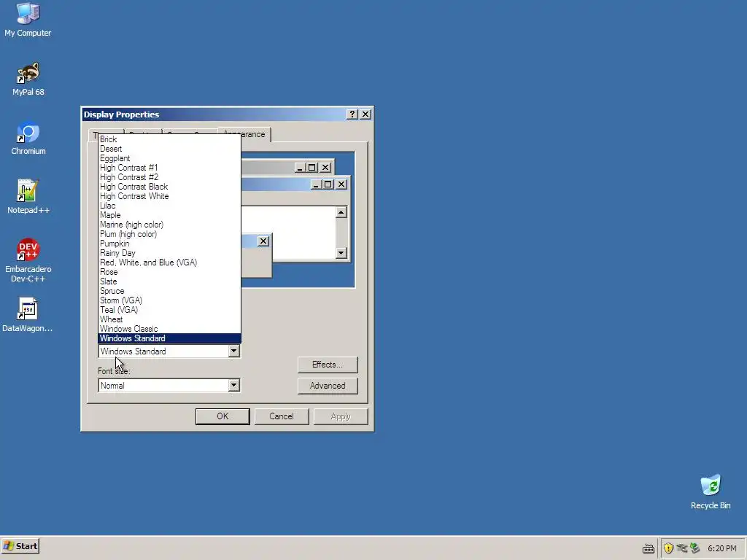
Task: Close the Display Properties dialog
Action: pyautogui.click(x=365, y=114)
